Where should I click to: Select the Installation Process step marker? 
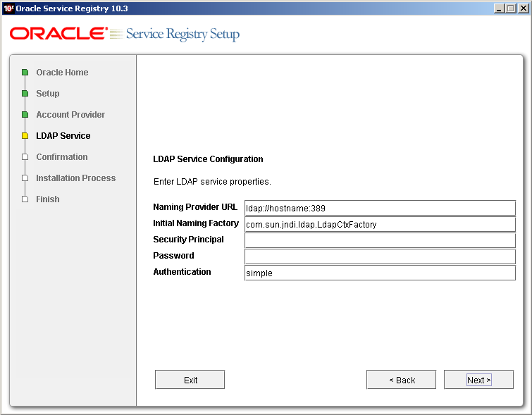[25, 178]
